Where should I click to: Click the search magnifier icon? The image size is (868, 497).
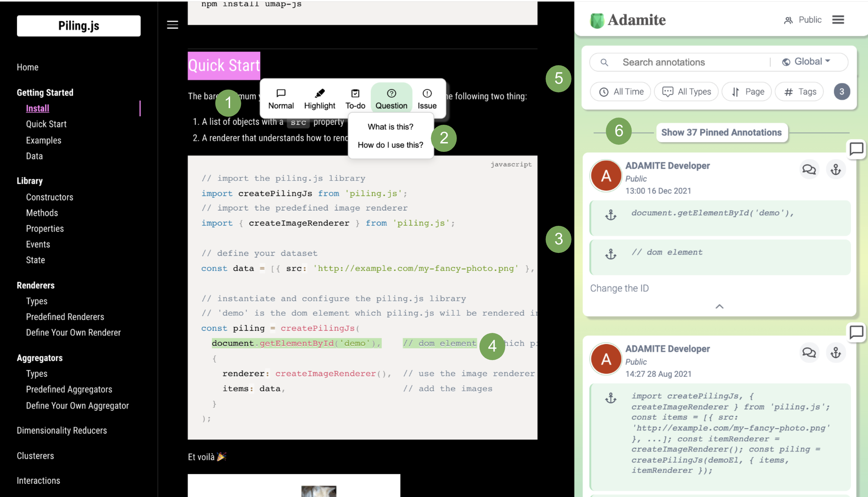(x=604, y=62)
